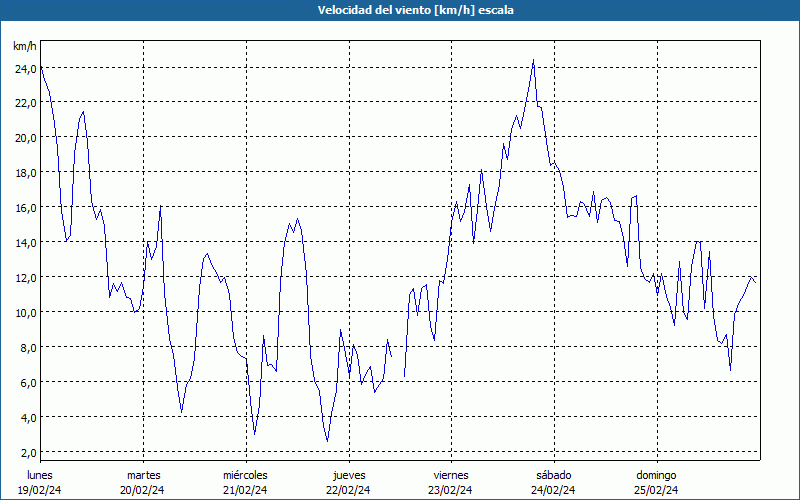Image resolution: width=800 pixels, height=500 pixels.
Task: Click the date 25/02/24
Action: click(x=656, y=490)
